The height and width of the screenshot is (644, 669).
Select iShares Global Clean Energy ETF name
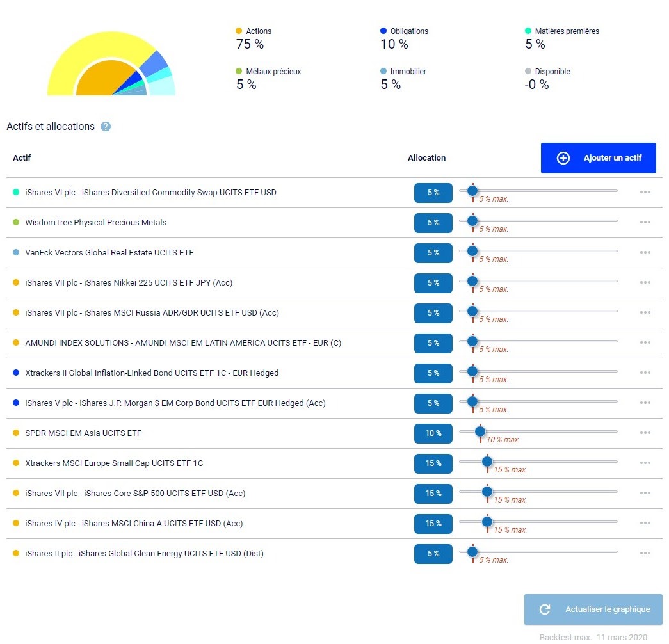click(144, 554)
